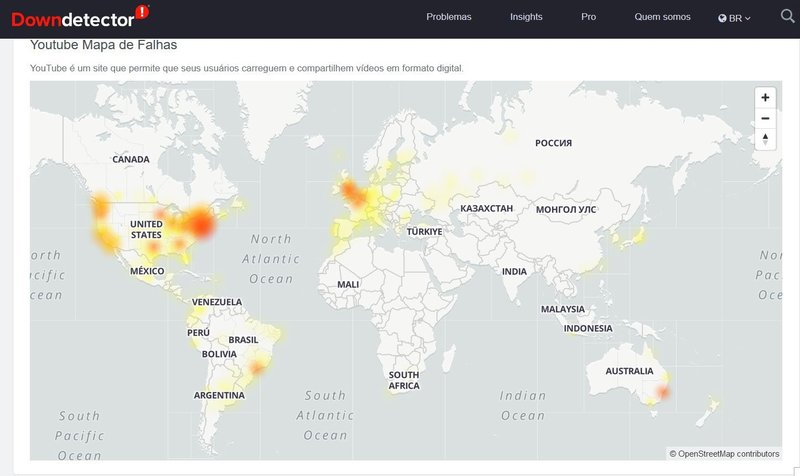800x476 pixels.
Task: Open the search magnifier icon
Action: click(787, 16)
